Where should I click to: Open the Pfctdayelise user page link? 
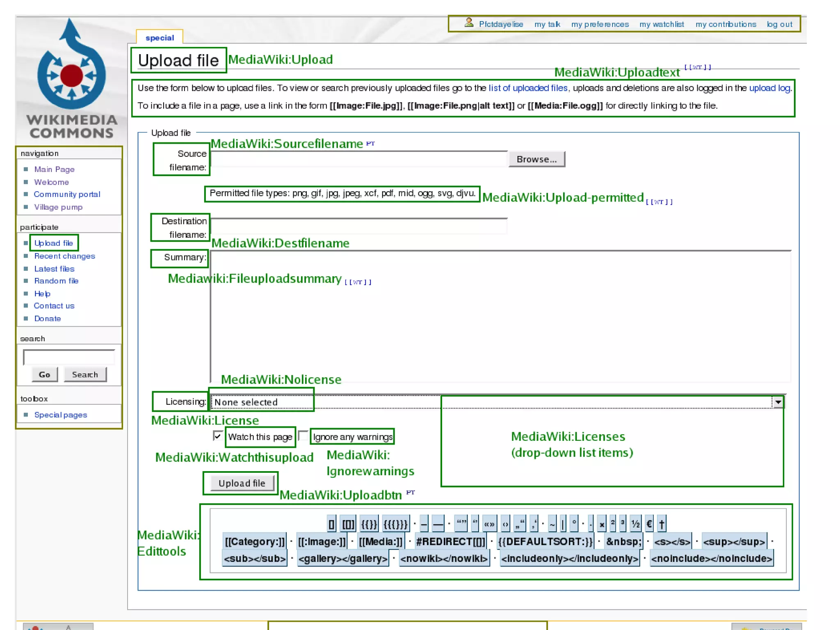[x=501, y=24]
